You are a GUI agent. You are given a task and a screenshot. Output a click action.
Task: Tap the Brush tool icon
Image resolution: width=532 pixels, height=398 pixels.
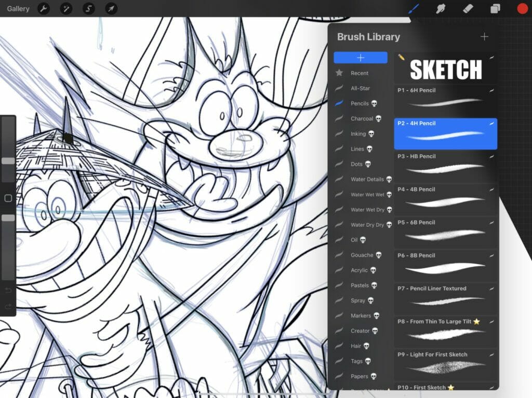414,8
